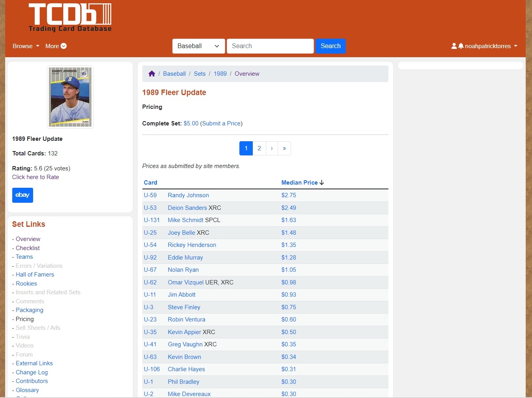Open the Steve Finley card link
The image size is (532, 398).
[184, 307]
